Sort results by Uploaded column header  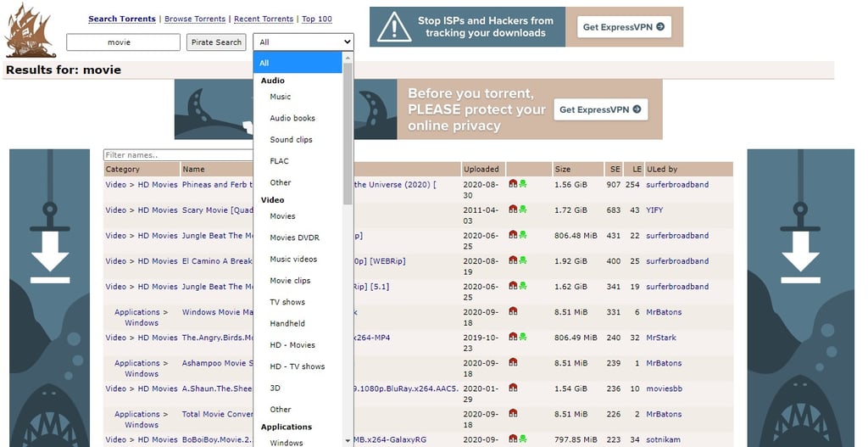(481, 169)
